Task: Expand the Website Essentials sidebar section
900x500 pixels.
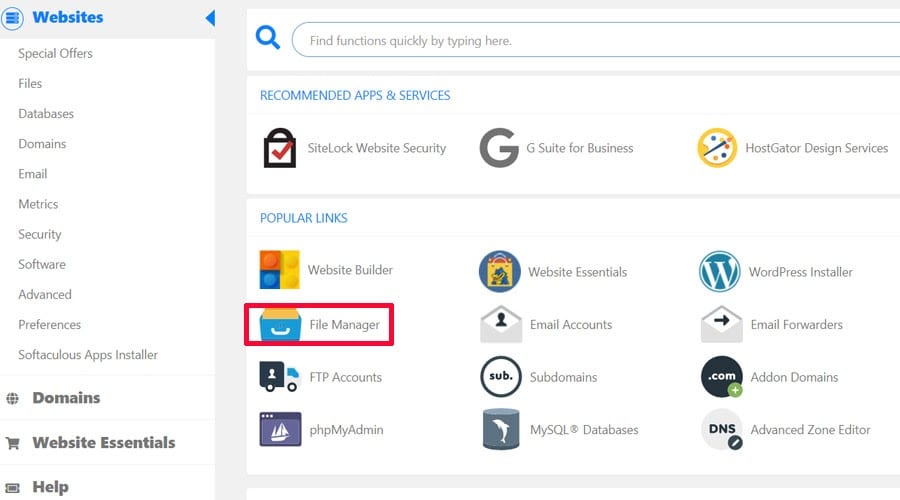Action: 104,443
